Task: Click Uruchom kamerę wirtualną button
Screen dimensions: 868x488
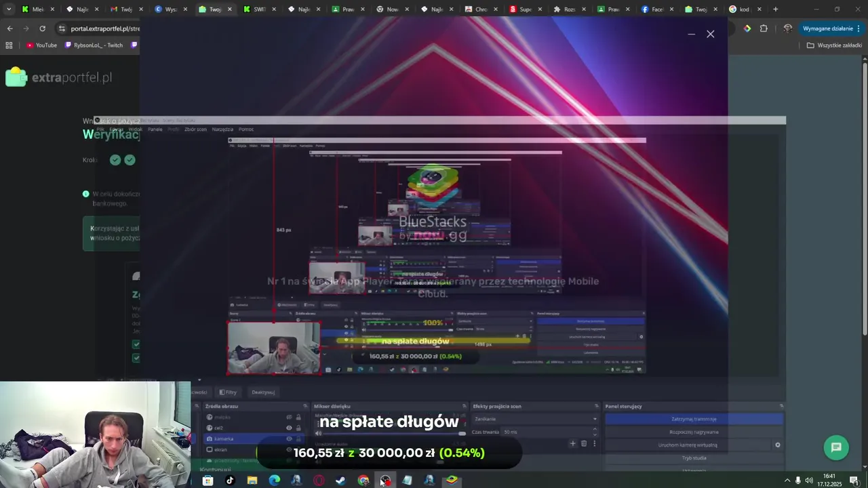Action: tap(688, 445)
